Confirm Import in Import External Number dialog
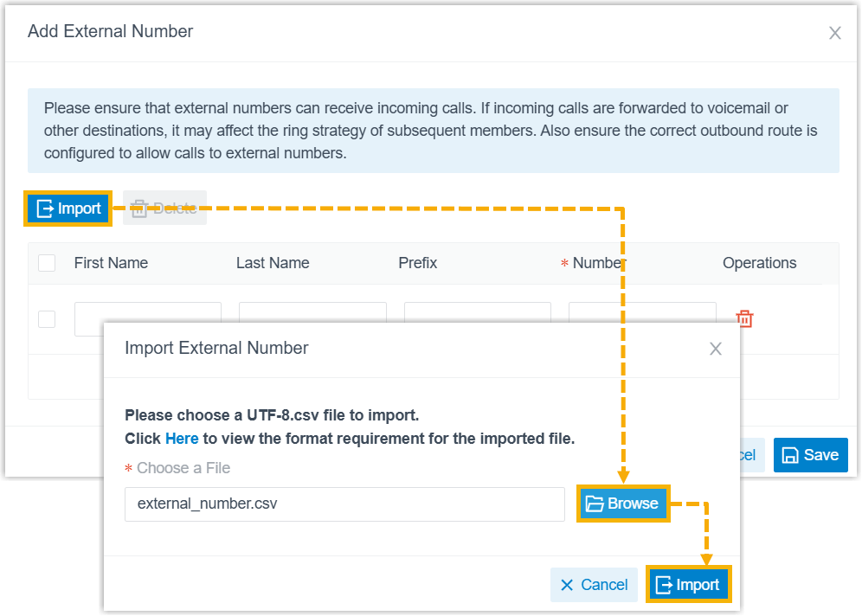Screen dimensions: 862x616 click(x=688, y=585)
